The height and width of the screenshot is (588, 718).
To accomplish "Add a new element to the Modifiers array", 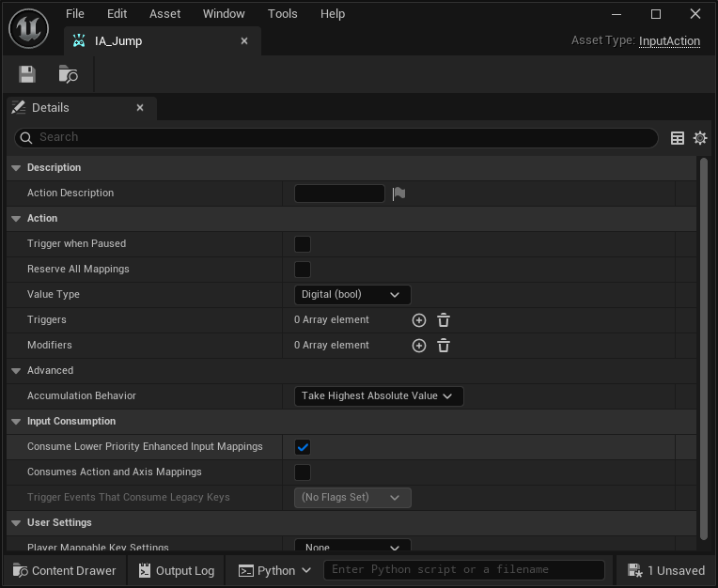I will click(x=419, y=346).
